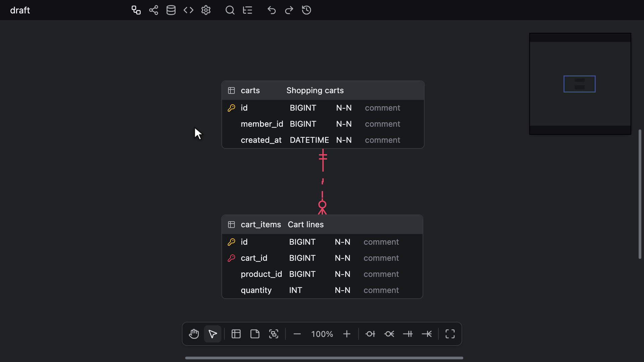Viewport: 644px width, 362px height.
Task: Open the share icon in top toolbar
Action: 154,10
